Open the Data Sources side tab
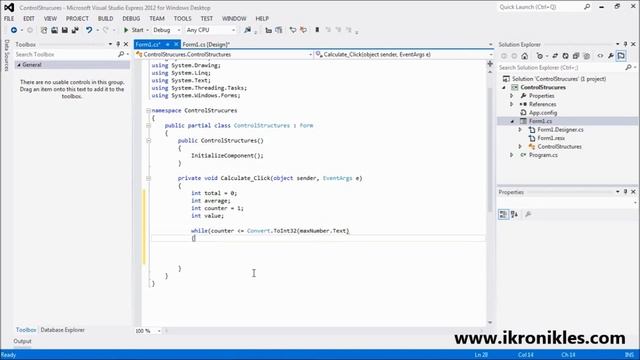Viewport: 640px width, 360px height. [6, 56]
